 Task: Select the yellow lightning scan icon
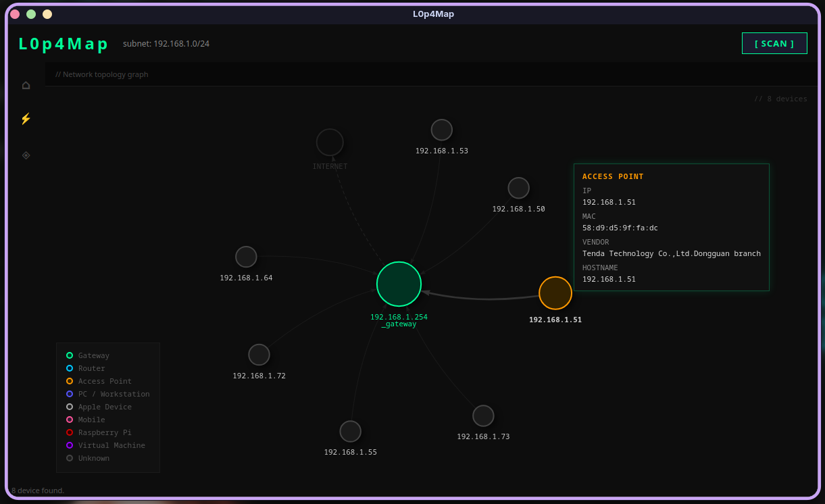coord(26,118)
